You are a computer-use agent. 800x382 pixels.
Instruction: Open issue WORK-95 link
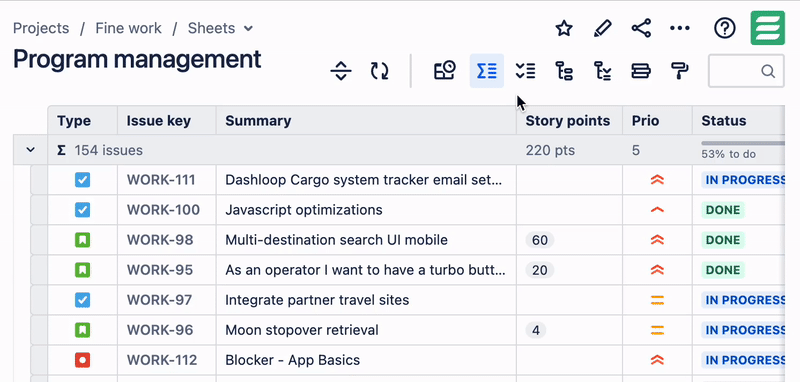(160, 270)
